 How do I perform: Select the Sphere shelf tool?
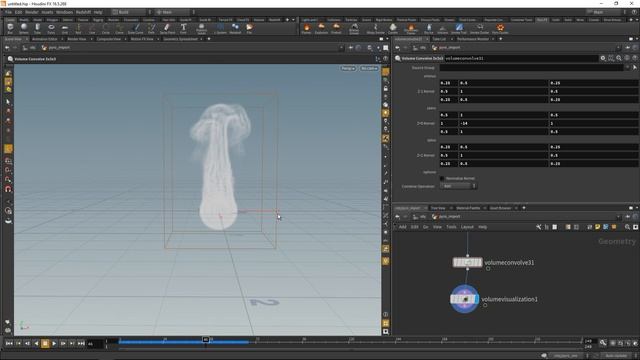(24, 29)
